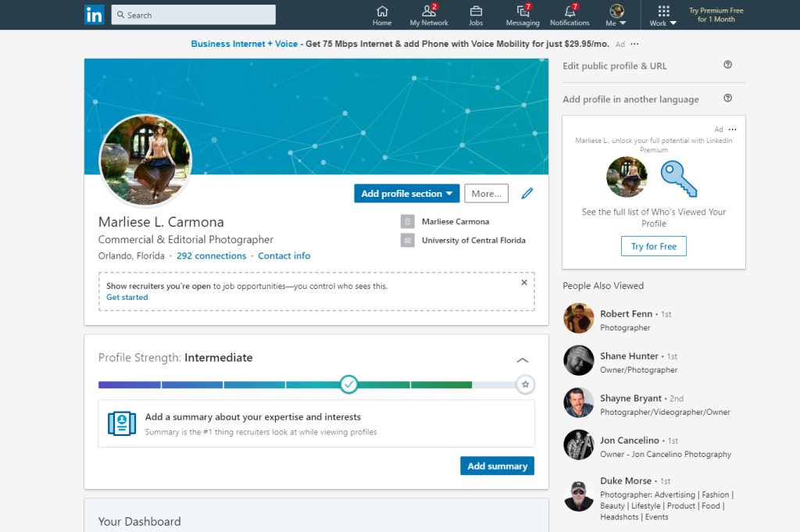This screenshot has width=800, height=532.
Task: Click the star at profile strength end
Action: pos(526,384)
